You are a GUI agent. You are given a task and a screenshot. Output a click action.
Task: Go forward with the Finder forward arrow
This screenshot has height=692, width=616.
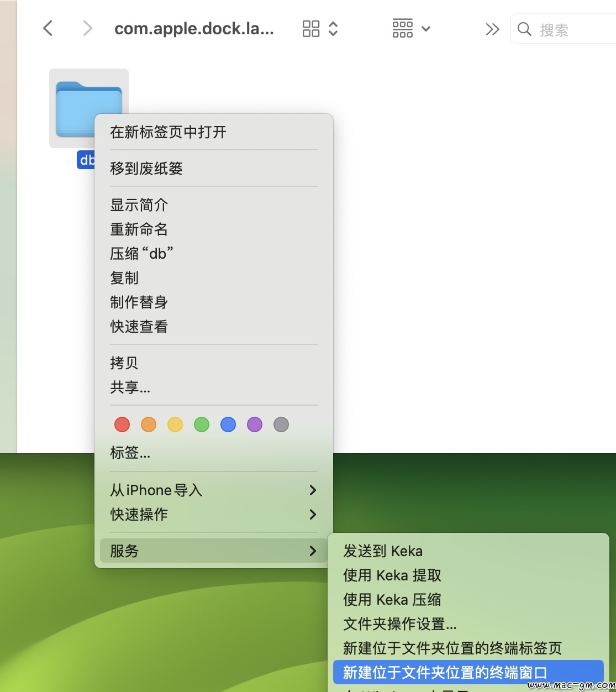[x=87, y=28]
